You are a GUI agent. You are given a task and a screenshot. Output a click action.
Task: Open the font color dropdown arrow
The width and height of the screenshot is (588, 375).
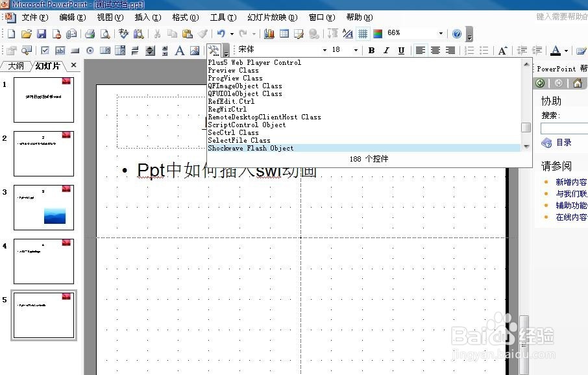565,50
